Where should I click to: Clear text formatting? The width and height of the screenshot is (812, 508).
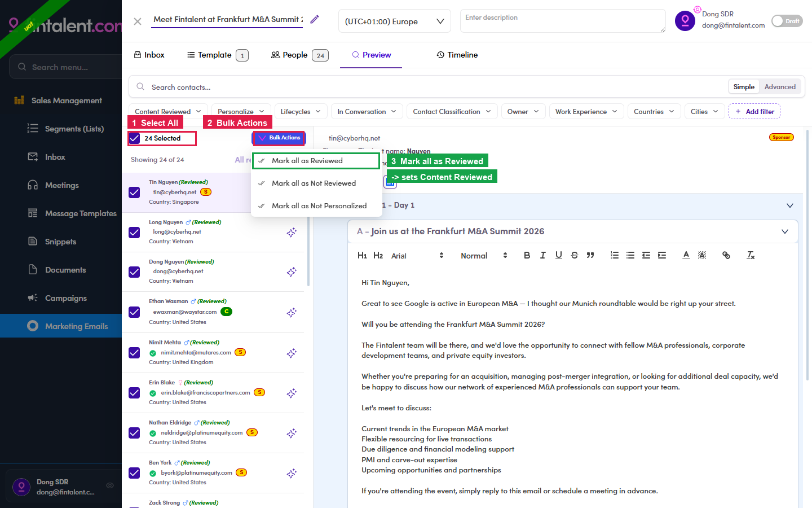coord(751,255)
